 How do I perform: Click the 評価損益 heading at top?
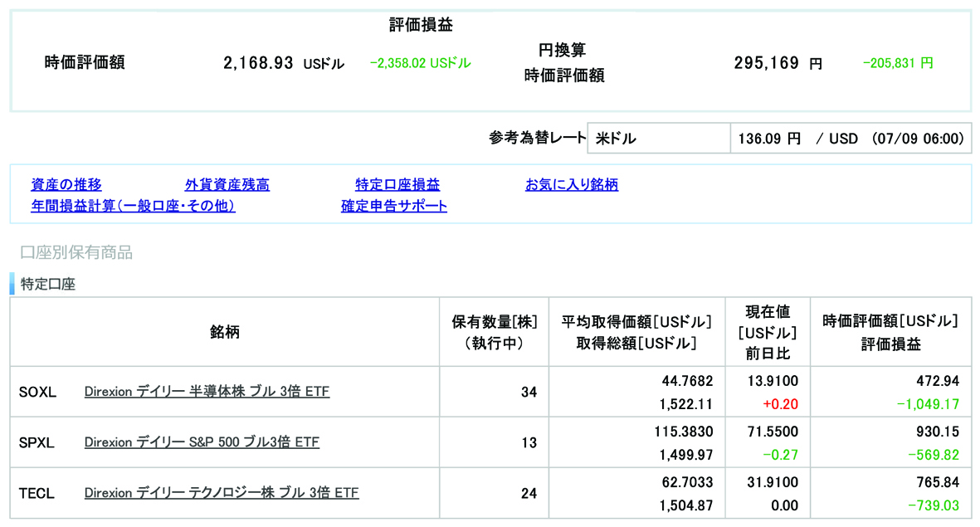click(x=421, y=24)
